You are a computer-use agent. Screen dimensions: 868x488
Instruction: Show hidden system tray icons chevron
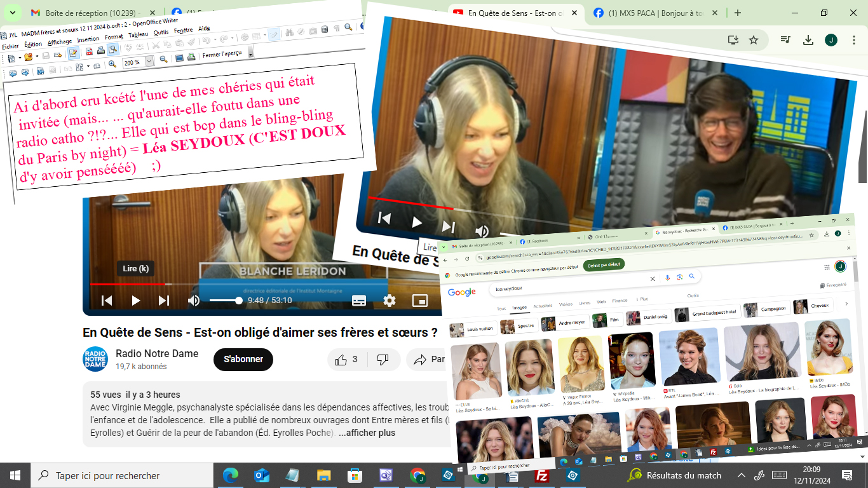tap(741, 475)
